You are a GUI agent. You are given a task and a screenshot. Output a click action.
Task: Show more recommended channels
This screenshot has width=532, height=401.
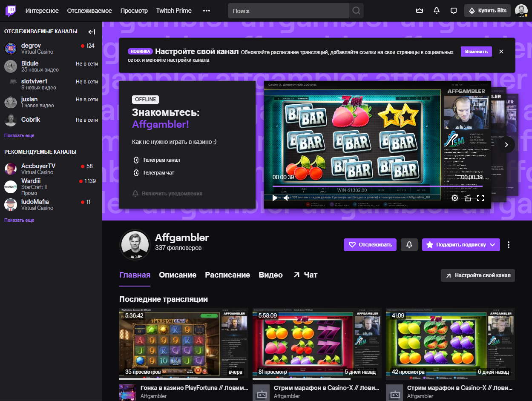point(19,220)
